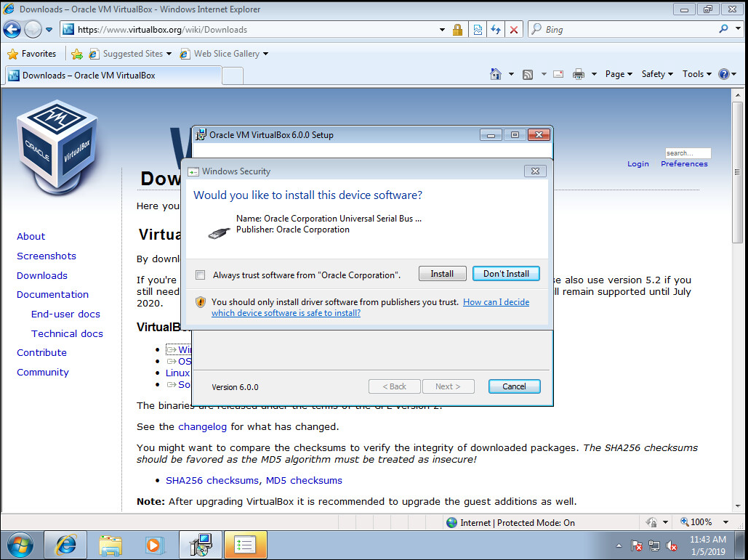Click the Read Mail icon
748x560 pixels.
tap(558, 74)
